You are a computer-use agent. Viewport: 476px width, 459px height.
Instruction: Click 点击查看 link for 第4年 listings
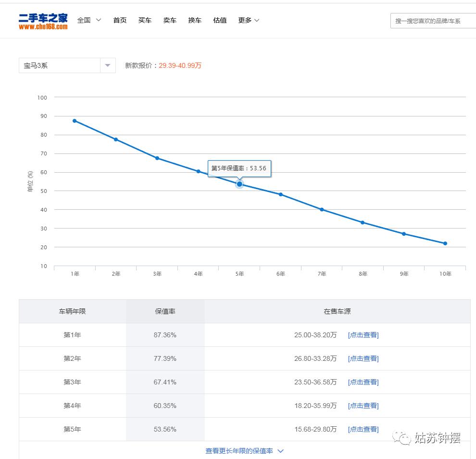coord(363,406)
